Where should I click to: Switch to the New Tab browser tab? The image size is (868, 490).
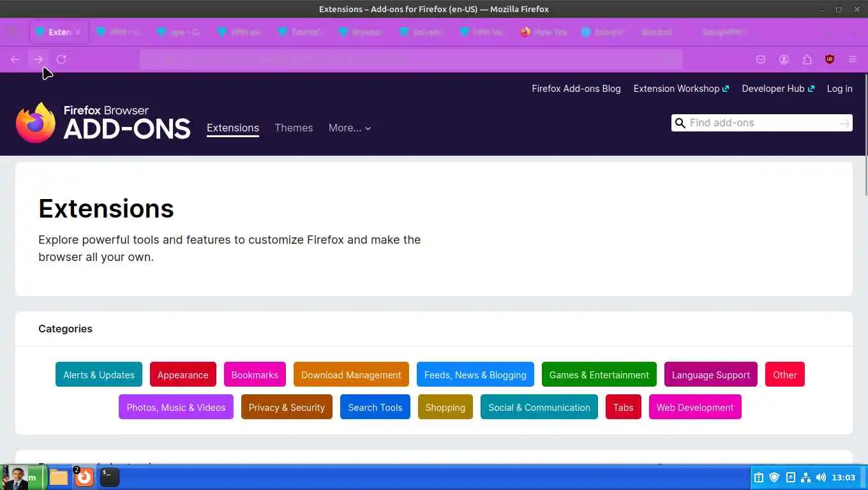544,32
